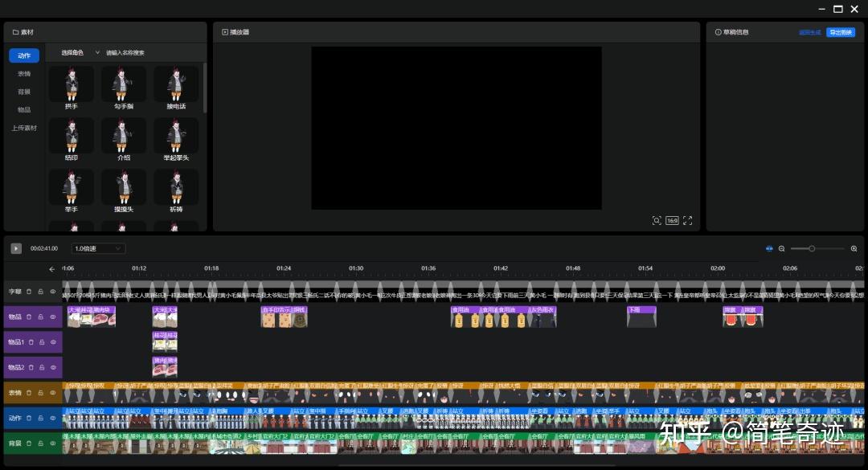Switch to the 表情 asset tab

coord(24,74)
